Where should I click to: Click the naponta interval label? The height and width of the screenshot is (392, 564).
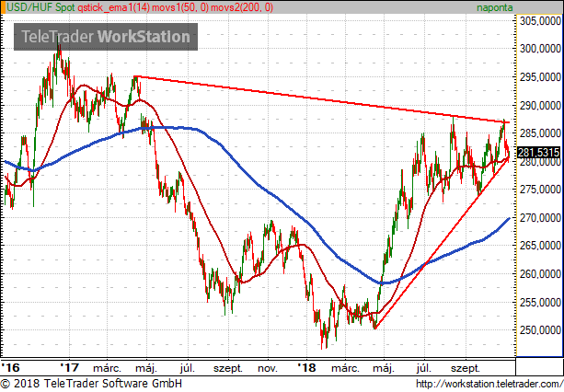[x=495, y=7]
